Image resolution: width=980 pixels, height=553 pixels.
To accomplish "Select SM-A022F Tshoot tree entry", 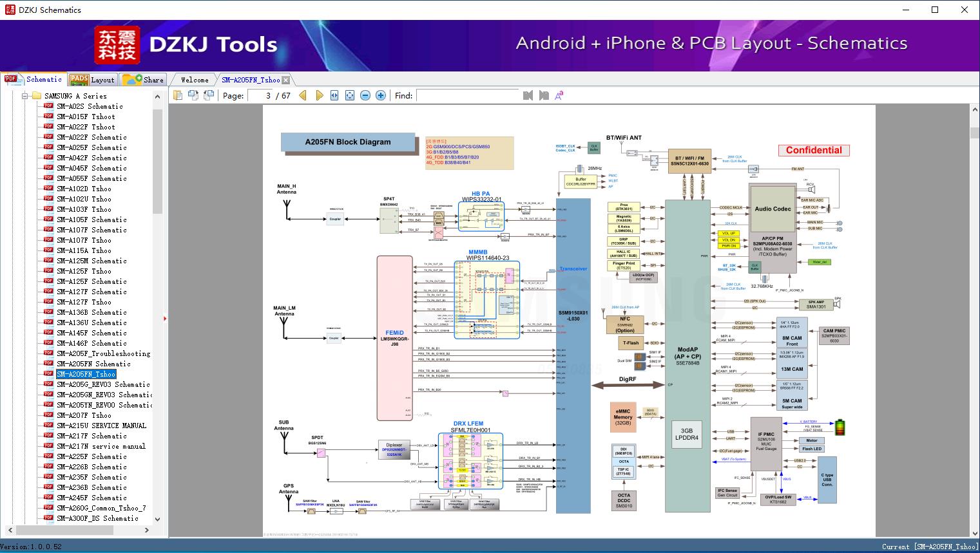I will (86, 127).
